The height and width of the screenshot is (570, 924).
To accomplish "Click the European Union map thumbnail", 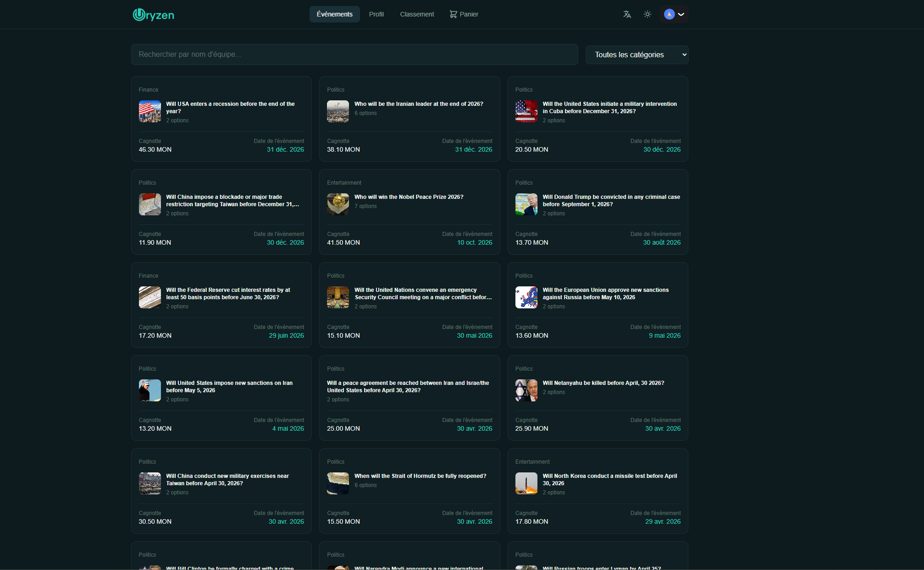I will [526, 297].
